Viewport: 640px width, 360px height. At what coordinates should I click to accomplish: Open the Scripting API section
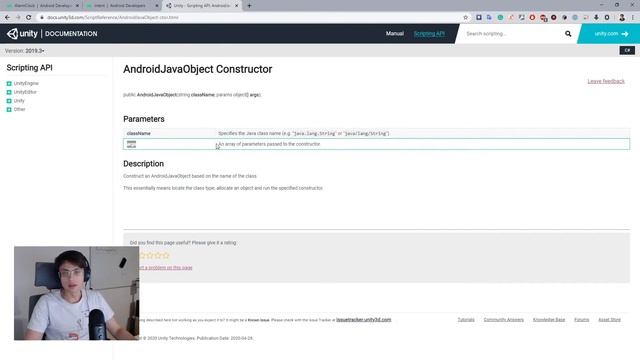(429, 33)
